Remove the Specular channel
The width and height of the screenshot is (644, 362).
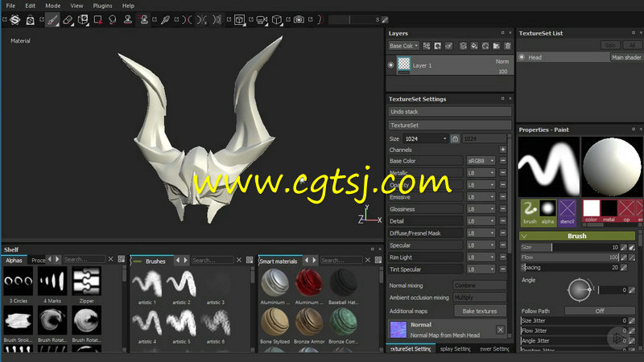point(502,245)
